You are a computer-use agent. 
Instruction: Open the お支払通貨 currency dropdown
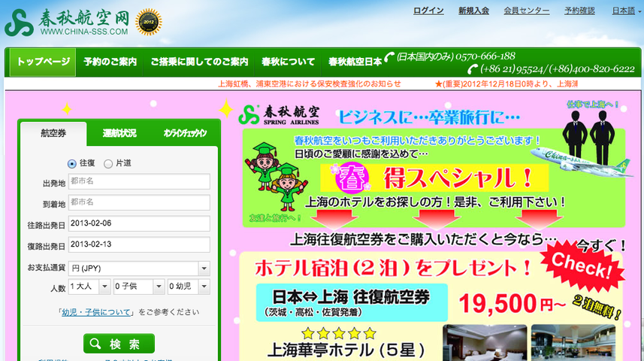(139, 268)
